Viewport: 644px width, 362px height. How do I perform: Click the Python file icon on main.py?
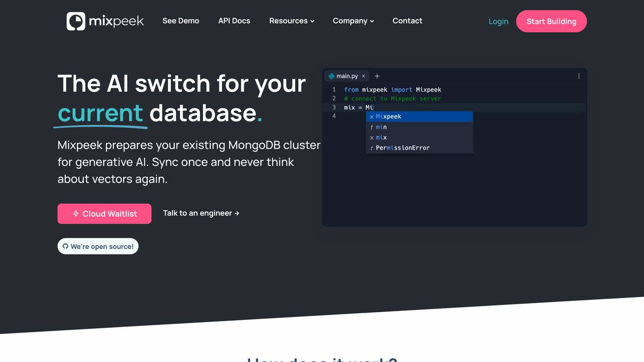[x=331, y=76]
